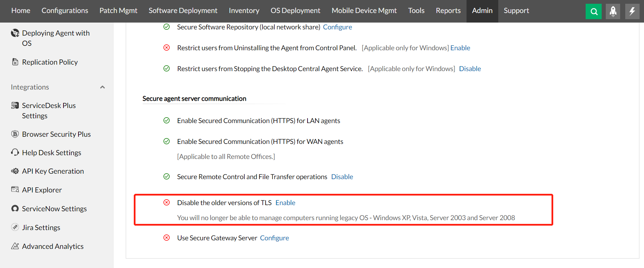Screen dimensions: 644x268
Task: Open the Reports tab
Action: coord(448,11)
